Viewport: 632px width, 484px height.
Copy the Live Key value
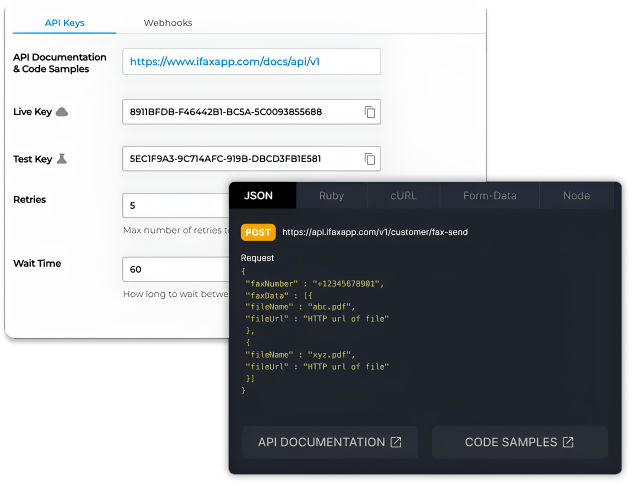370,112
